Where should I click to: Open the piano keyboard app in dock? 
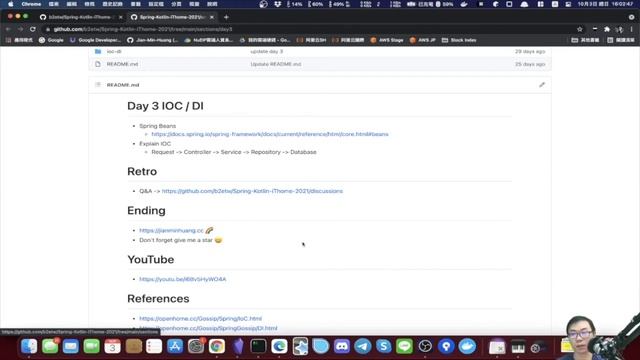tap(518, 347)
